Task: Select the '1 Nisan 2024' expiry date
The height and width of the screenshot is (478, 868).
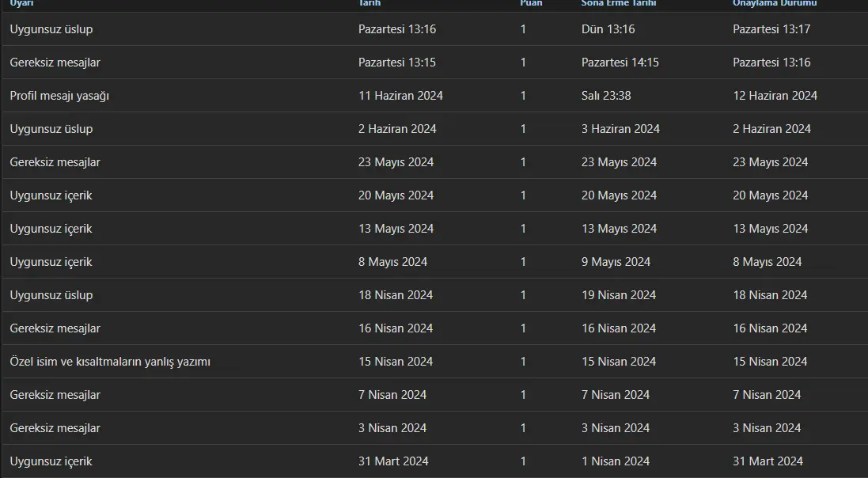Action: (615, 461)
